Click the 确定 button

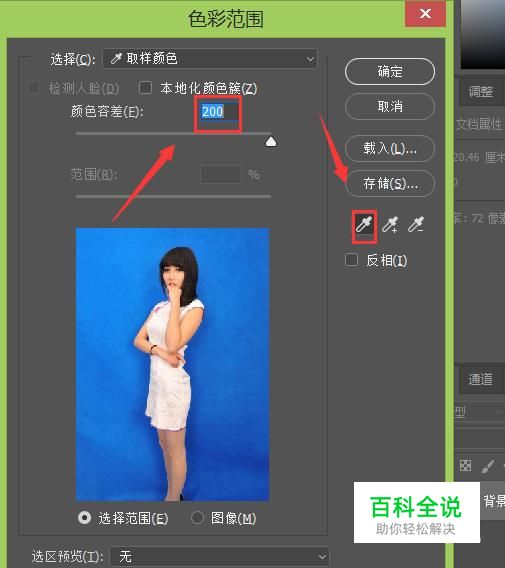390,71
